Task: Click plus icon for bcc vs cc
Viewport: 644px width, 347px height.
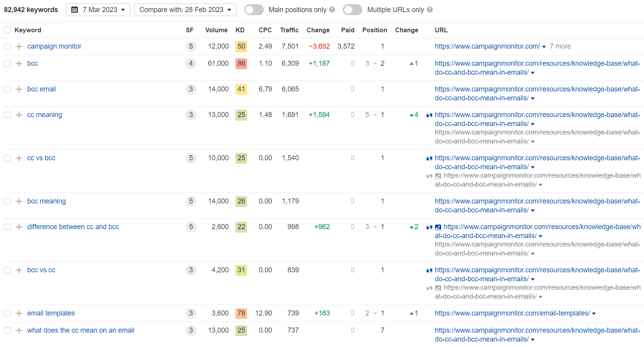Action: (x=19, y=270)
